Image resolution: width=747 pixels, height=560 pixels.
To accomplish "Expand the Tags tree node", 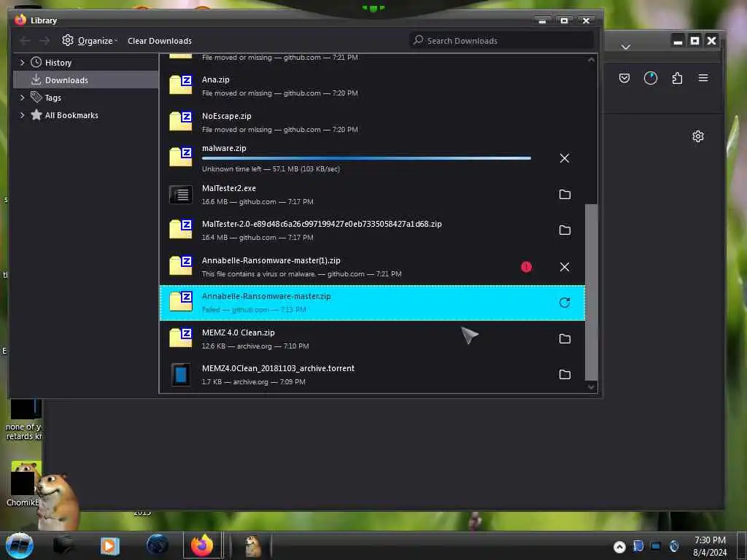I will pyautogui.click(x=22, y=98).
